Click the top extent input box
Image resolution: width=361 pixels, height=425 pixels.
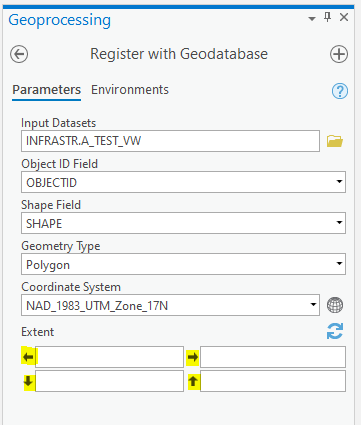click(x=273, y=381)
